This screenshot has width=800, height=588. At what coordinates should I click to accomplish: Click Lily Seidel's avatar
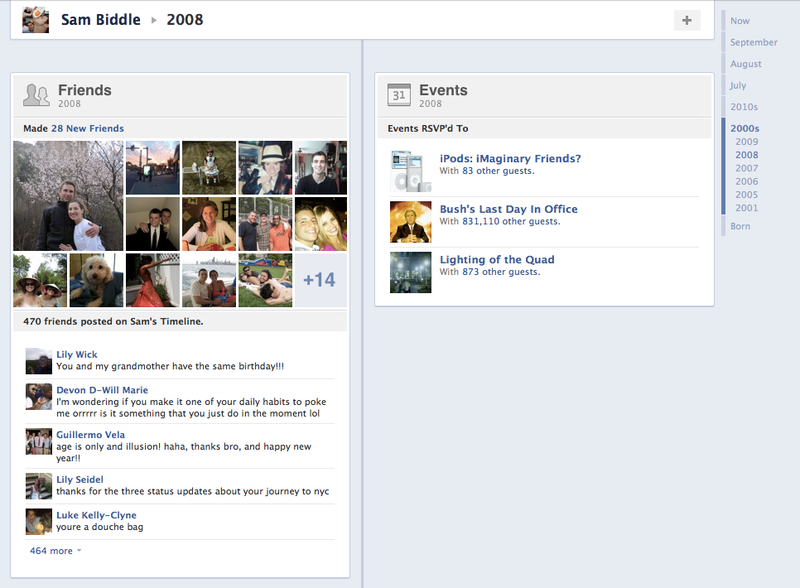click(x=39, y=486)
